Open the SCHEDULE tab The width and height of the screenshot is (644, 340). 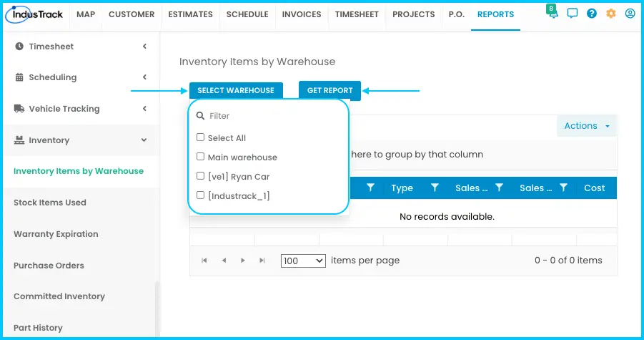point(247,14)
